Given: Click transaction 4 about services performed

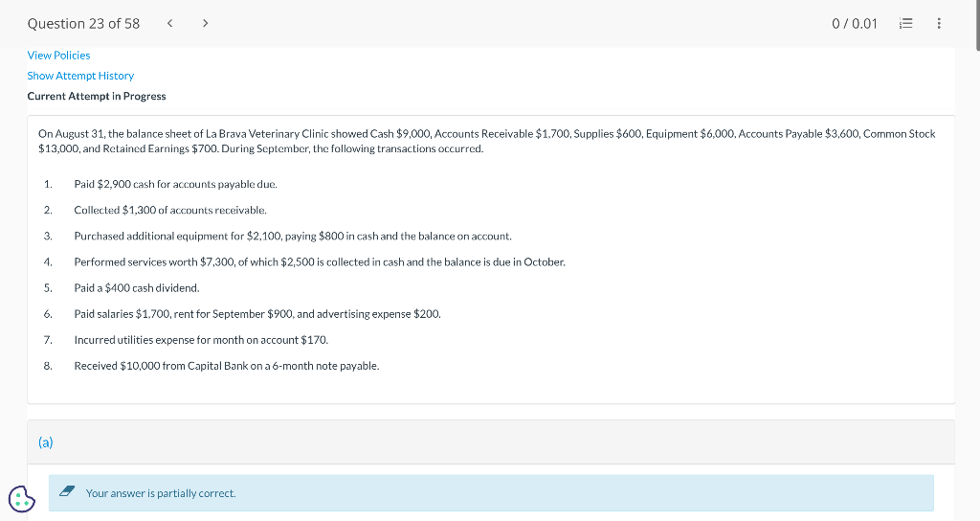Looking at the screenshot, I should pyautogui.click(x=320, y=262).
